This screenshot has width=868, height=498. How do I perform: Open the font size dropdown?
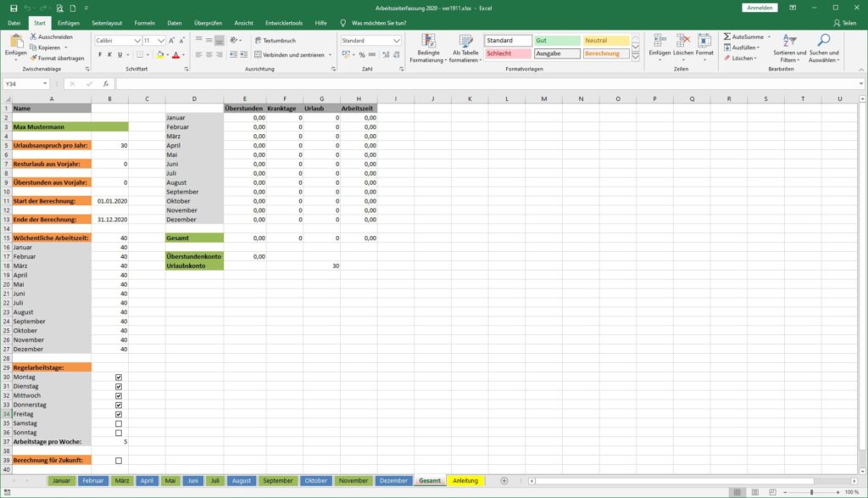[160, 41]
